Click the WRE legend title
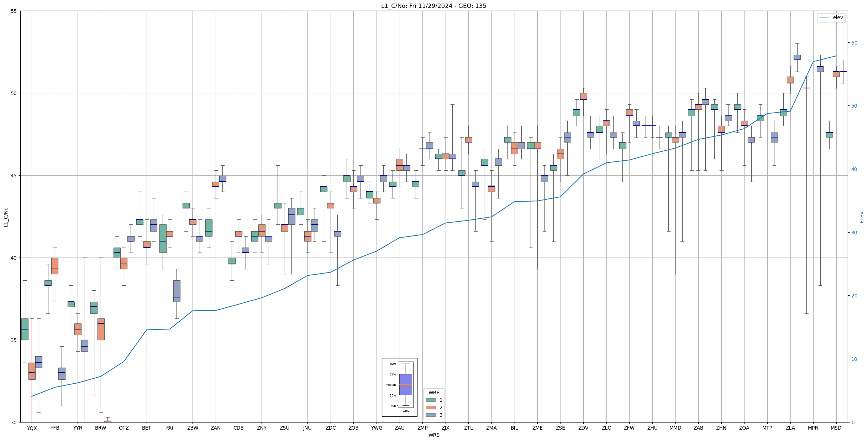This screenshot has width=868, height=441. click(x=434, y=393)
